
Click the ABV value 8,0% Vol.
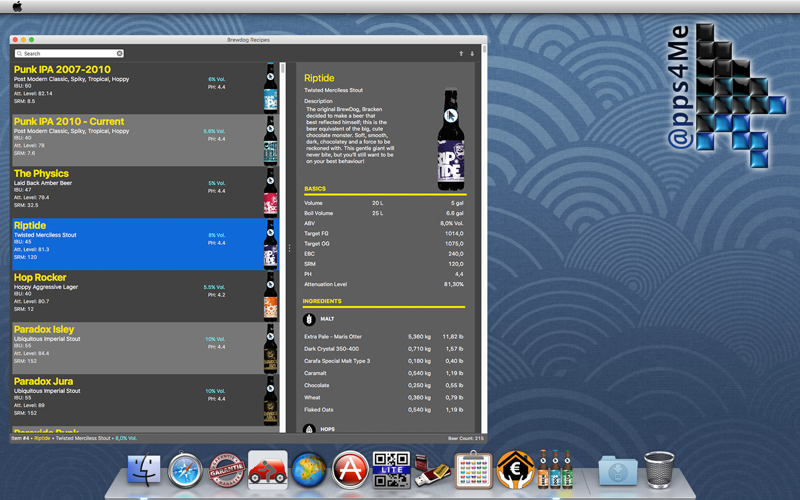click(x=452, y=223)
